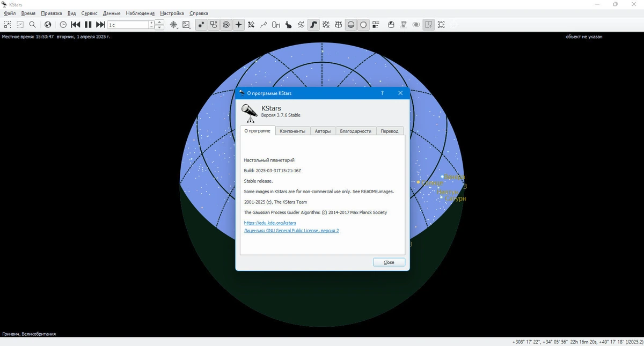Open the Настройка menu
Image resolution: width=644 pixels, height=346 pixels.
(172, 13)
